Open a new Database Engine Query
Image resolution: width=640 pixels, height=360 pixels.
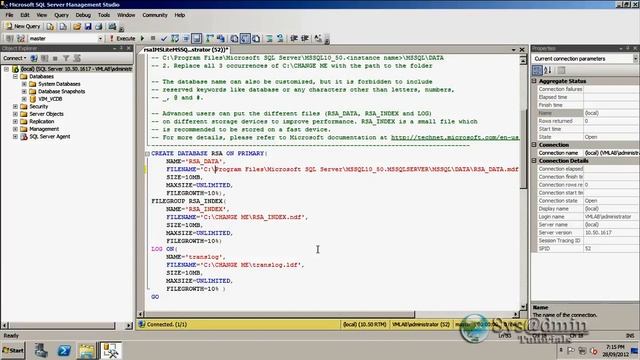click(50, 27)
